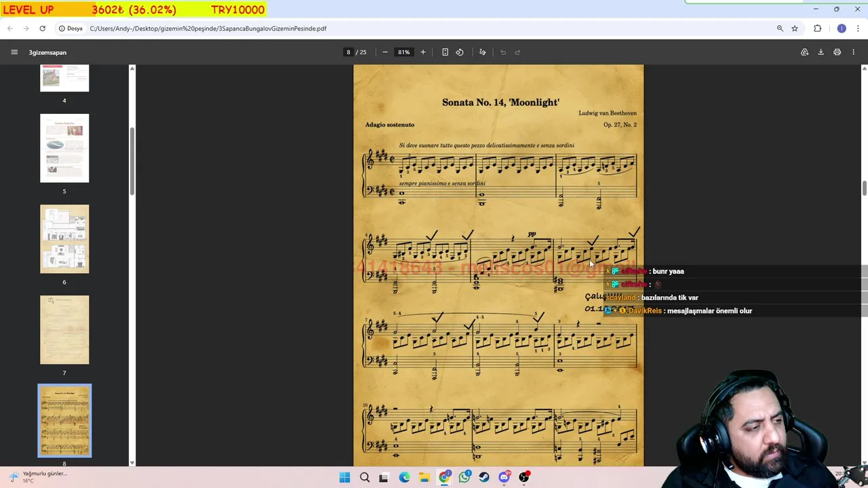868x488 pixels.
Task: Reload the PDF page
Action: (x=42, y=28)
